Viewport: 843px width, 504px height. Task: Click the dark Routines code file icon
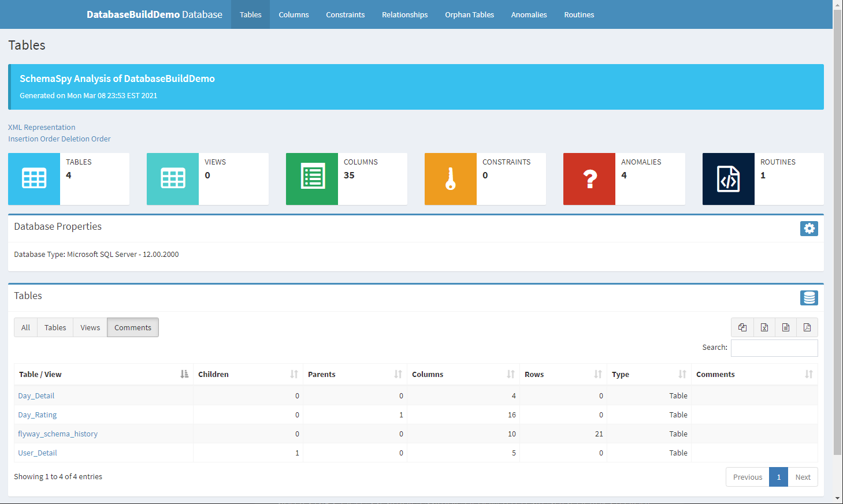(729, 179)
